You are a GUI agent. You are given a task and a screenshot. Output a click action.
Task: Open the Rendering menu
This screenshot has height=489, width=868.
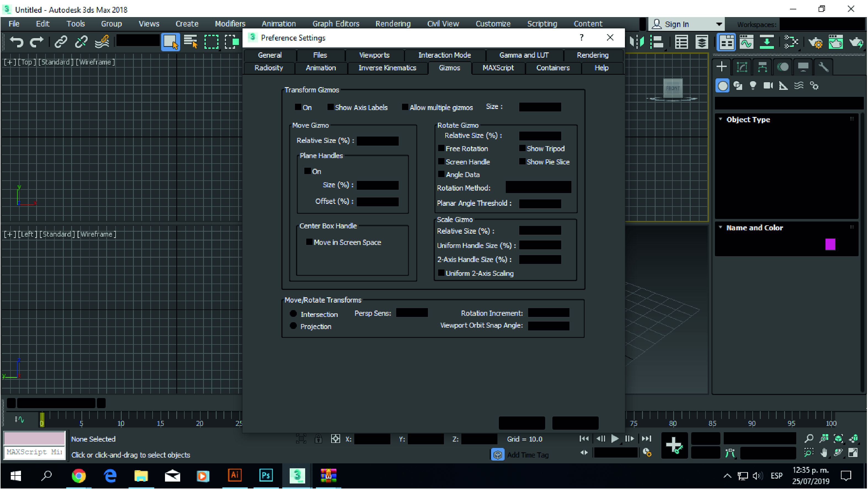click(x=393, y=24)
